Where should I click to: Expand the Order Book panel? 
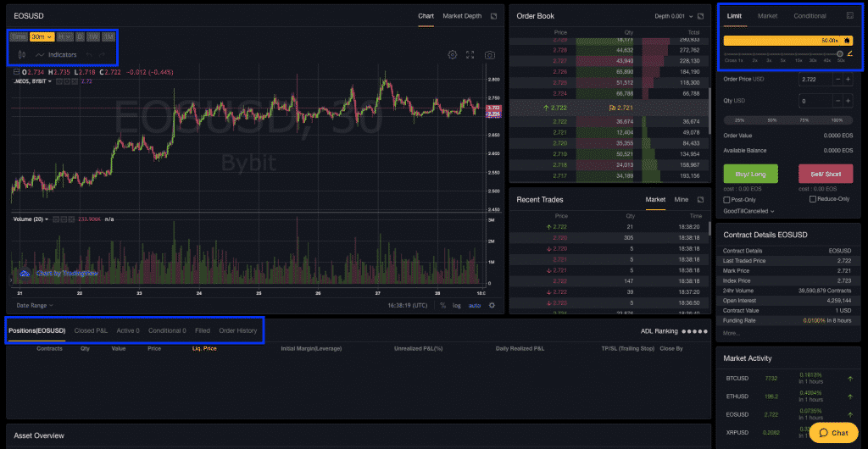click(x=701, y=16)
